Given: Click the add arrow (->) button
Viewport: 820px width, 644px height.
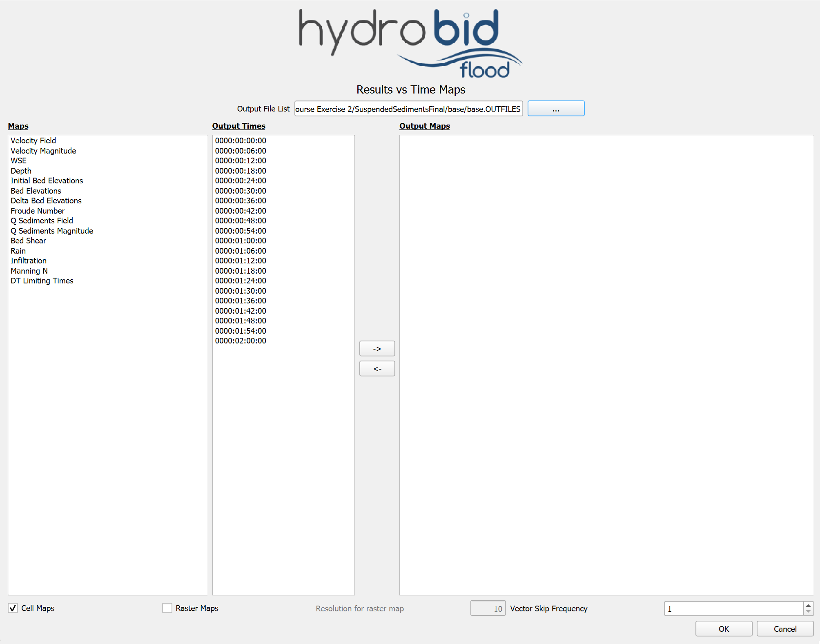Looking at the screenshot, I should pos(377,348).
